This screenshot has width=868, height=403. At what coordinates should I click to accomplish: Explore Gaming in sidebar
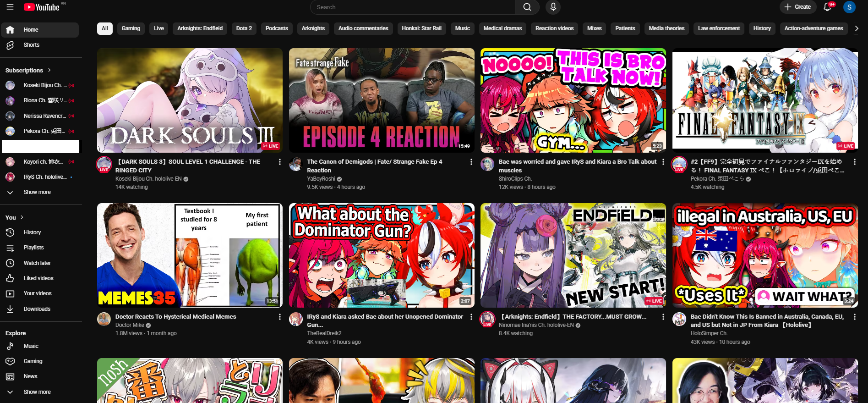click(x=40, y=361)
